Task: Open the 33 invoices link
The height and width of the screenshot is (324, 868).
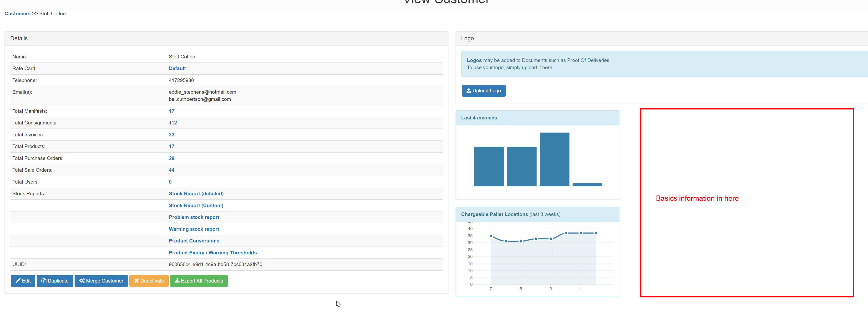Action: pyautogui.click(x=172, y=134)
